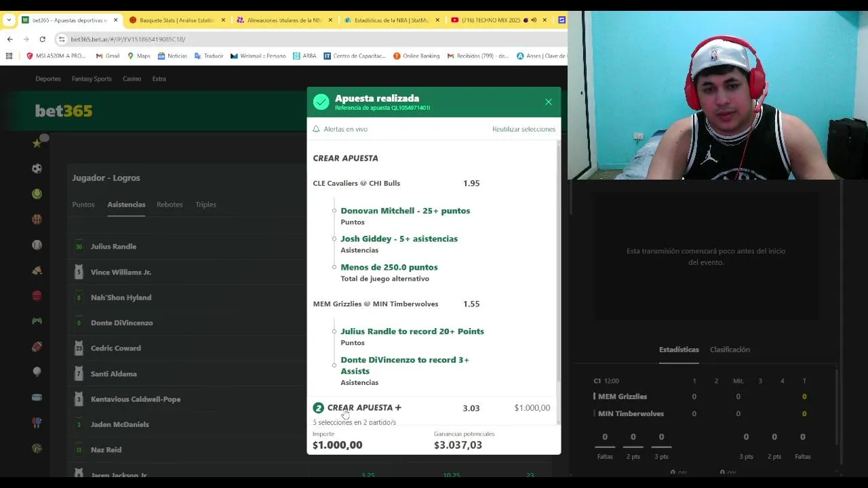Screen dimensions: 868x488
Task: Select Donte DiVincenzo player row
Action: point(187,323)
